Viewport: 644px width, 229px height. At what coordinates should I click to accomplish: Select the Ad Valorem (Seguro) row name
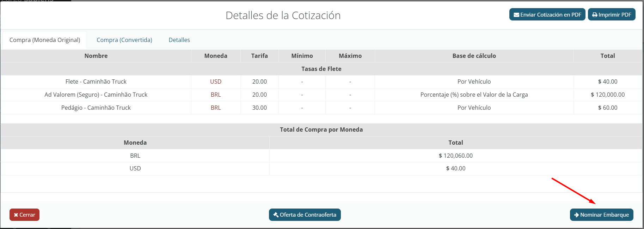pyautogui.click(x=96, y=95)
